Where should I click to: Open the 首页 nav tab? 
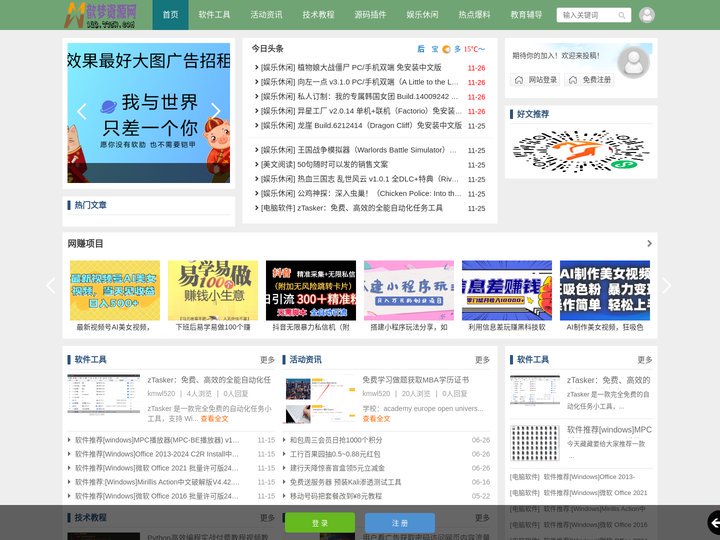170,15
